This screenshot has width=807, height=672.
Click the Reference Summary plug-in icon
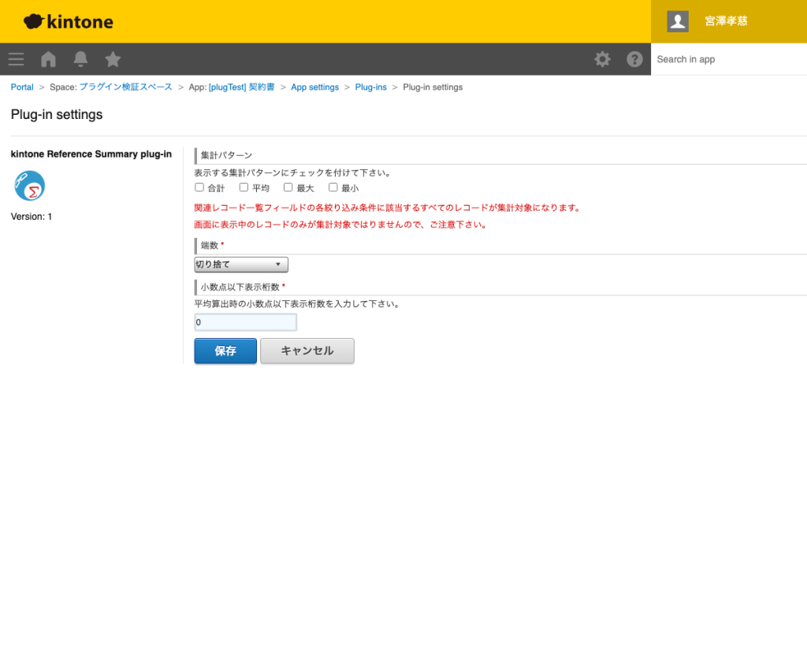coord(29,186)
